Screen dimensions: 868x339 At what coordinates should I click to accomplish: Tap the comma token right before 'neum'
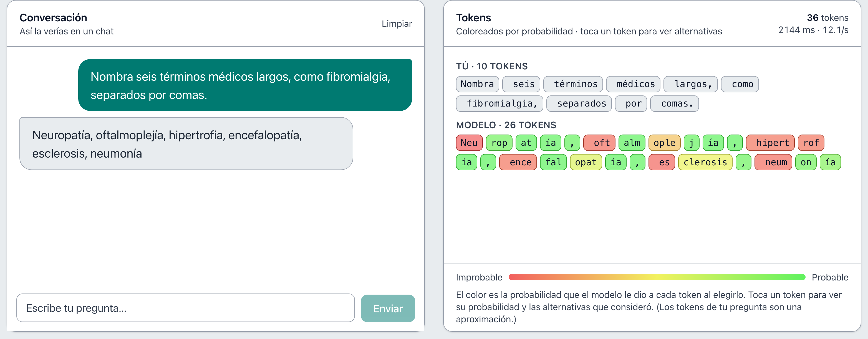point(743,162)
